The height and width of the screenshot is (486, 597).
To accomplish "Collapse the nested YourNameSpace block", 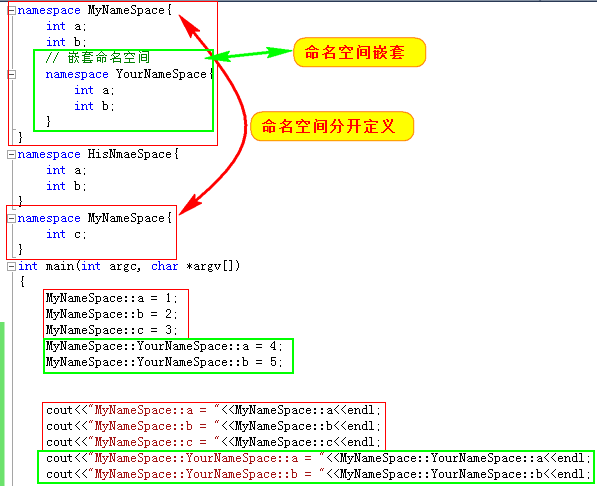I will [x=12, y=74].
